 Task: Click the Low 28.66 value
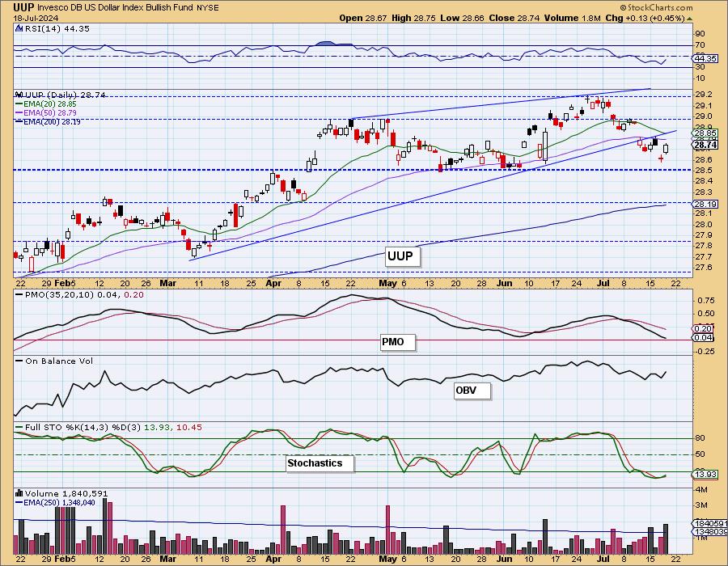pyautogui.click(x=463, y=18)
